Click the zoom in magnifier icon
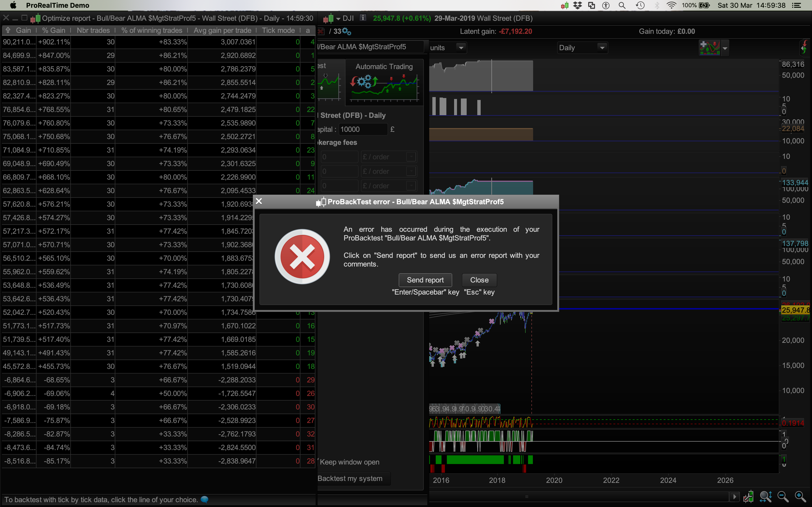 point(800,496)
